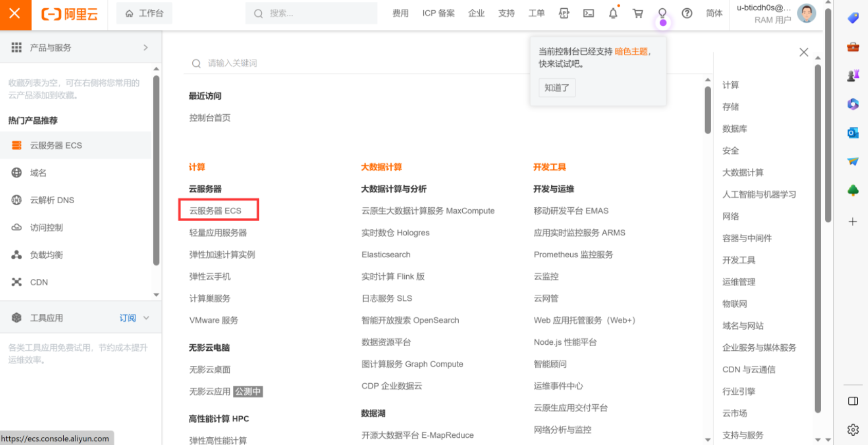
Task: Open the Microsoft 365 sidebar icon
Action: (853, 104)
